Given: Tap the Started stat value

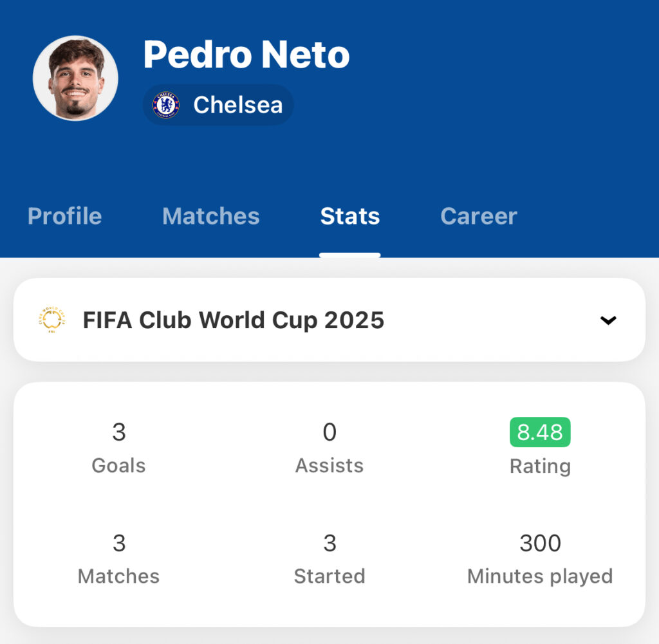Looking at the screenshot, I should 329,543.
